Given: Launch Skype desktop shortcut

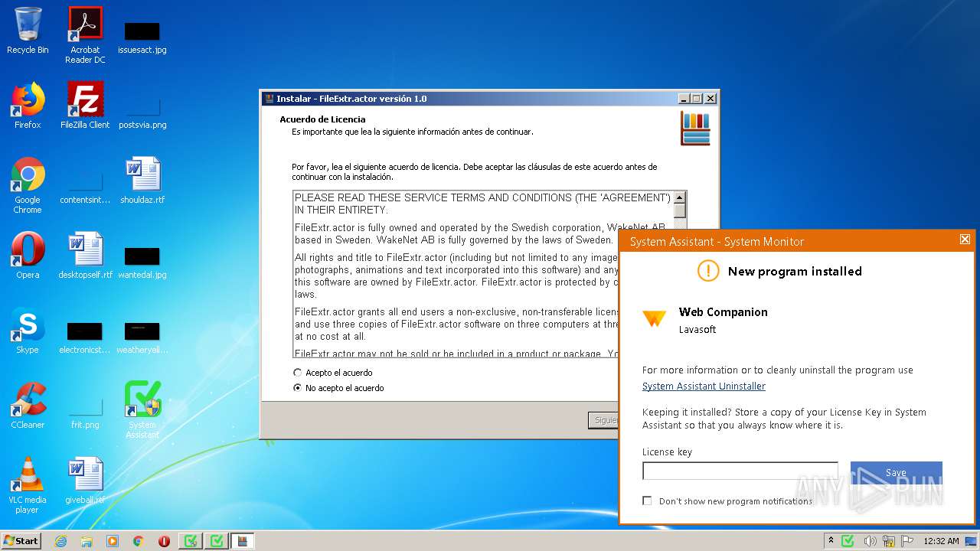Looking at the screenshot, I should [x=28, y=331].
